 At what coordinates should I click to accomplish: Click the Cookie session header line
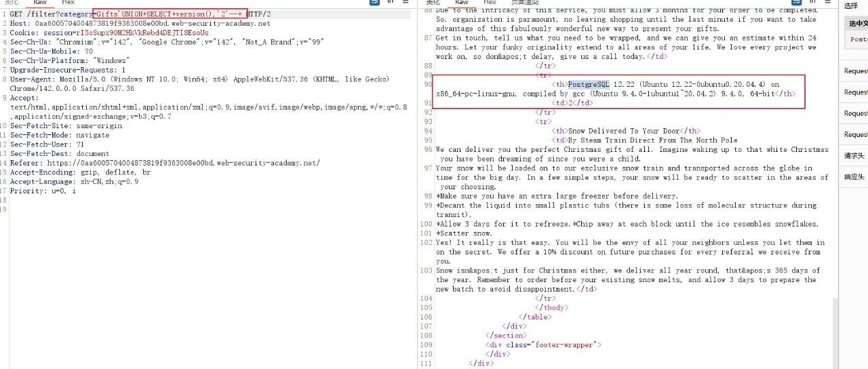109,33
